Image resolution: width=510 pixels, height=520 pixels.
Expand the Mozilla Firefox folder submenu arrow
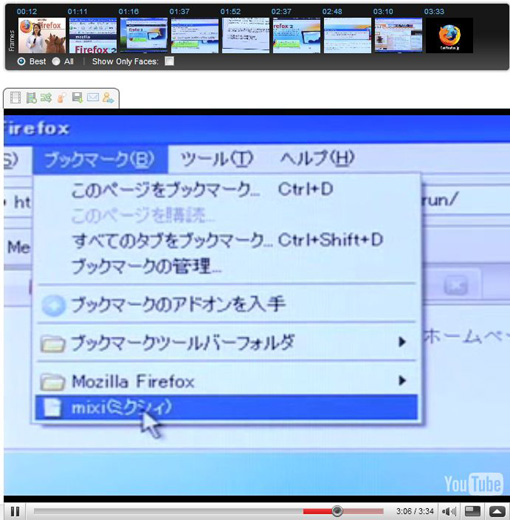click(x=402, y=380)
